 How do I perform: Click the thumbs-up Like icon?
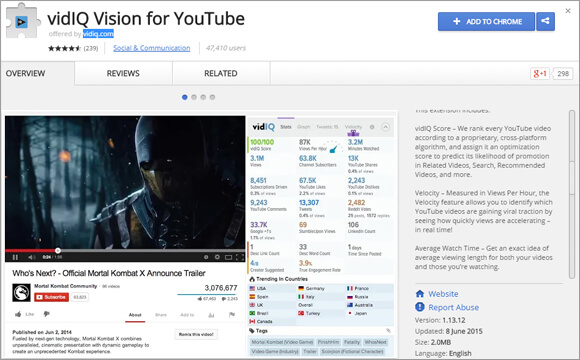18,314
